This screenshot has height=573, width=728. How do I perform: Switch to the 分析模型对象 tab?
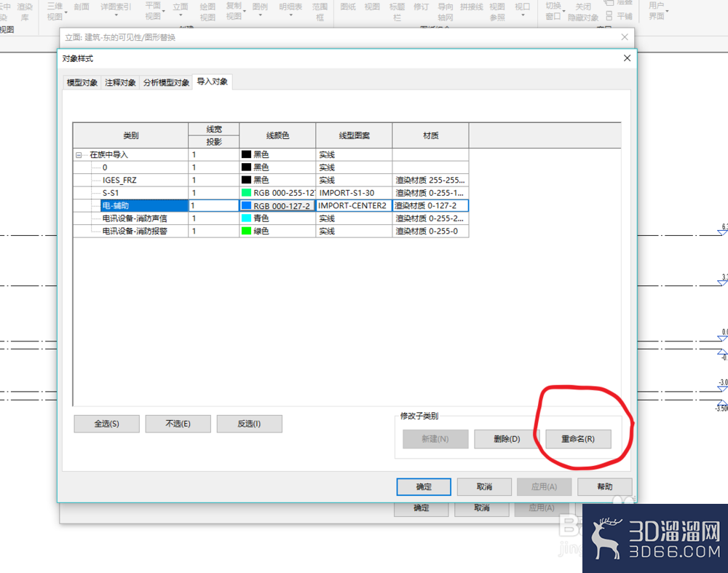click(x=166, y=83)
